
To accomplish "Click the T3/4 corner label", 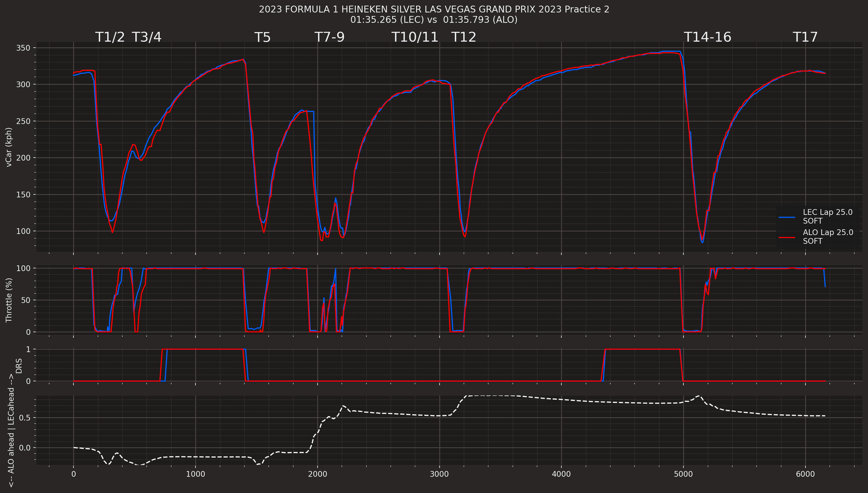I will (x=146, y=37).
